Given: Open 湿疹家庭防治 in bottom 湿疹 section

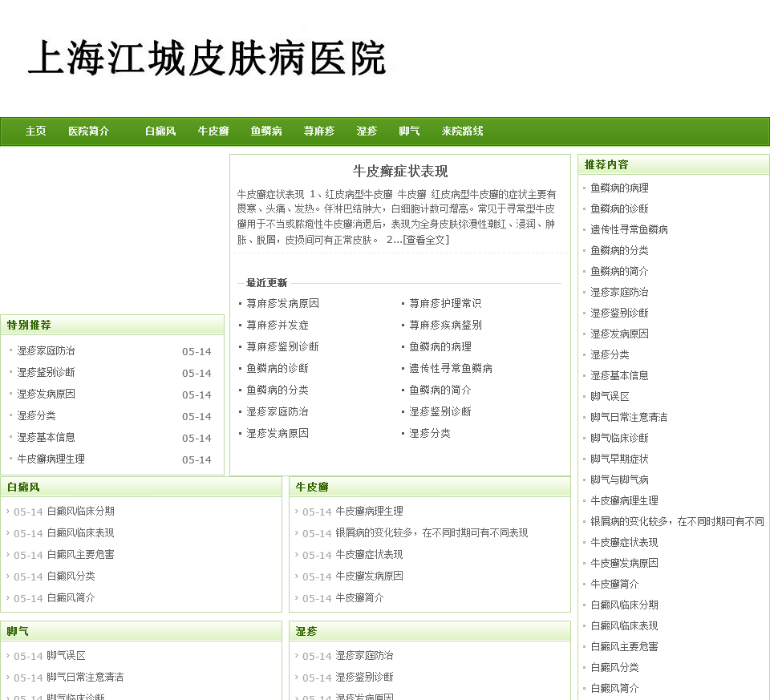Looking at the screenshot, I should coord(364,655).
